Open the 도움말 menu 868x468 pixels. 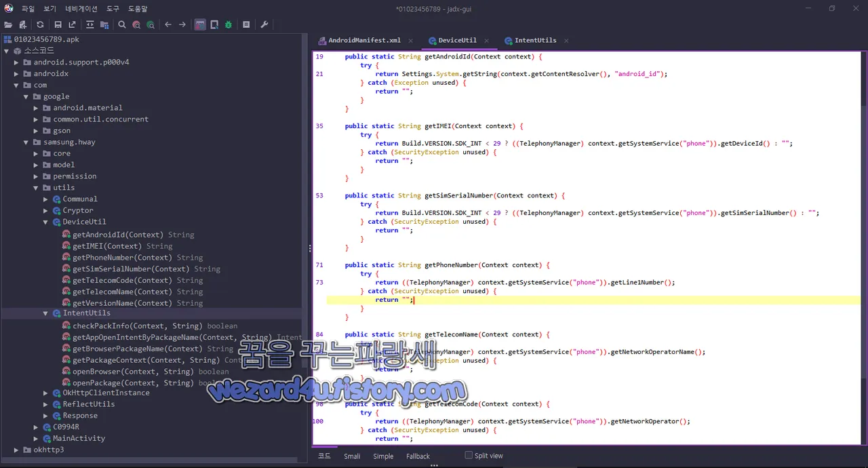pos(138,9)
